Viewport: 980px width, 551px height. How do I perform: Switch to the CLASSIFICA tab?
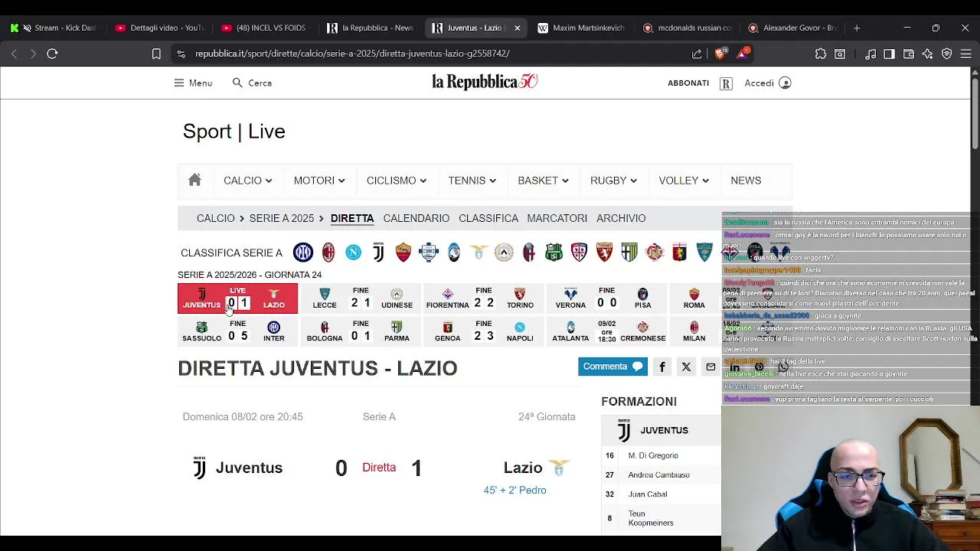tap(488, 218)
